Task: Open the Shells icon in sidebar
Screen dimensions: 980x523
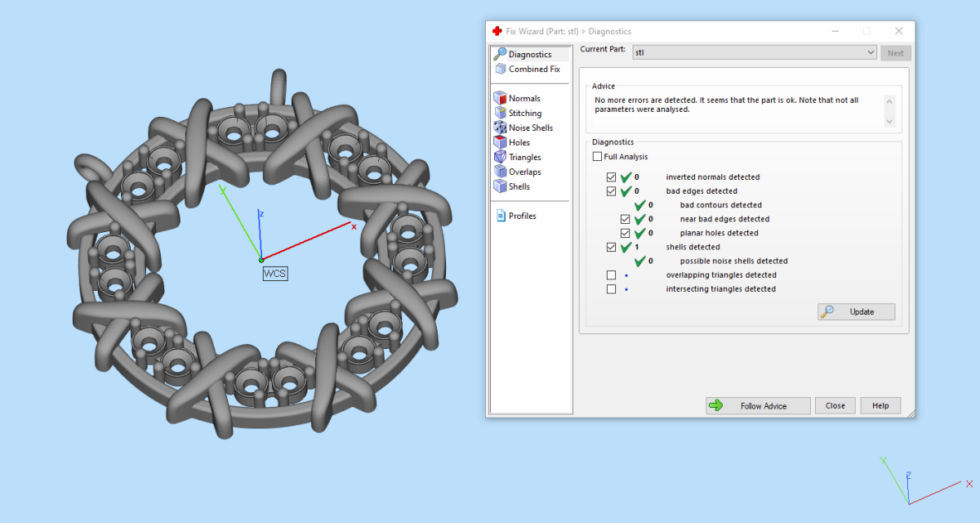Action: (501, 186)
